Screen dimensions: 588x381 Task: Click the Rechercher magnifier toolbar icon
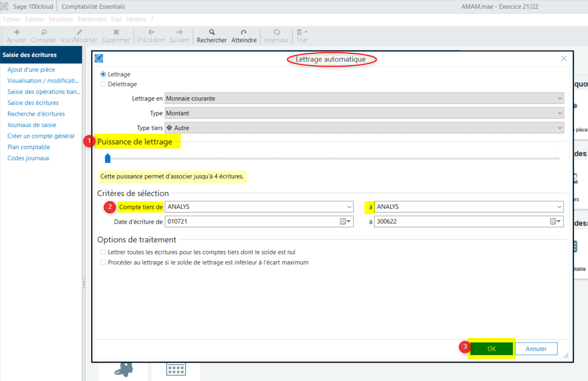click(212, 32)
